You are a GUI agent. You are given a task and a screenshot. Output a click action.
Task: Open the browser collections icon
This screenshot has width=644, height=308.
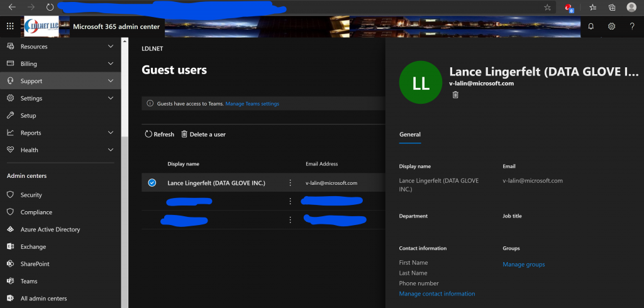tap(612, 7)
